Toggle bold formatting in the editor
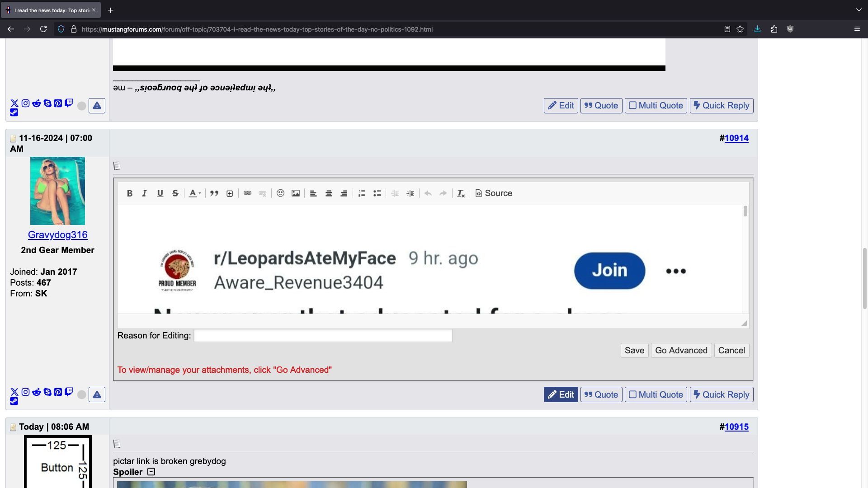The height and width of the screenshot is (488, 868). click(x=129, y=193)
